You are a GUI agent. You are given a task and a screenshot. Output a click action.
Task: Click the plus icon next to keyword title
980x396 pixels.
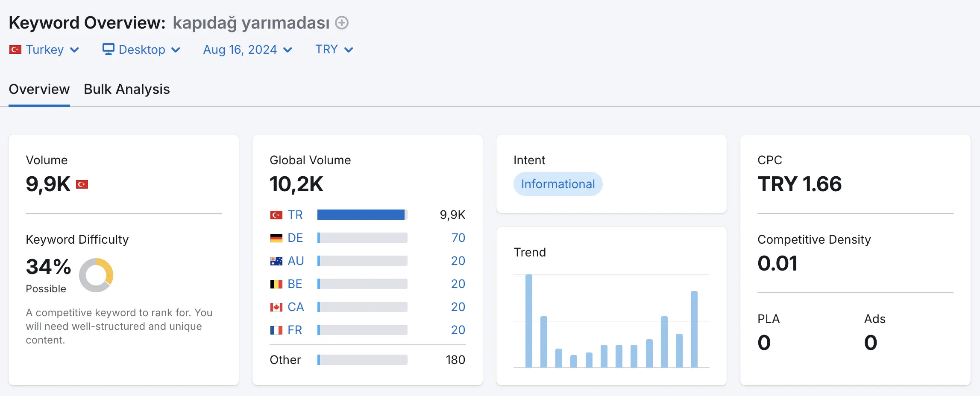(341, 23)
